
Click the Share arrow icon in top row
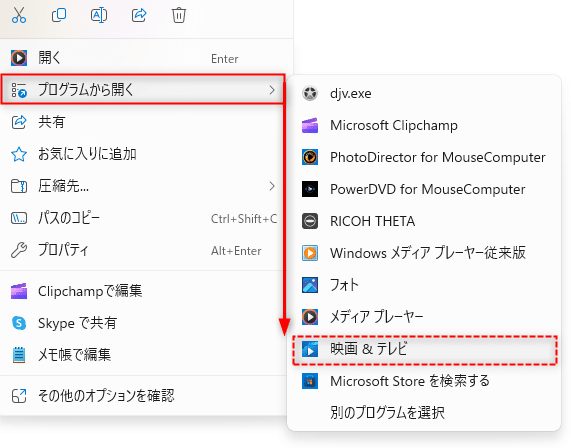[139, 15]
